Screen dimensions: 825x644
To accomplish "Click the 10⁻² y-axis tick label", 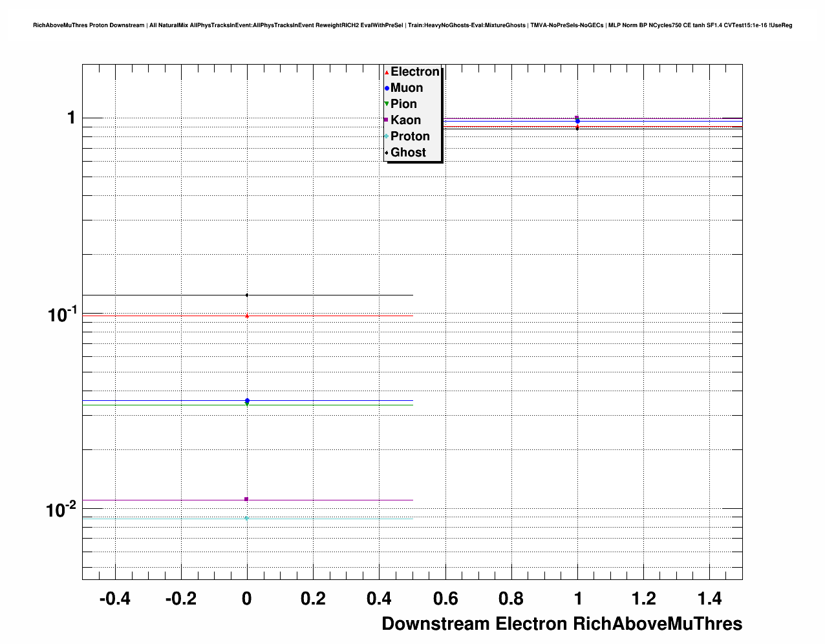I will pyautogui.click(x=61, y=510).
